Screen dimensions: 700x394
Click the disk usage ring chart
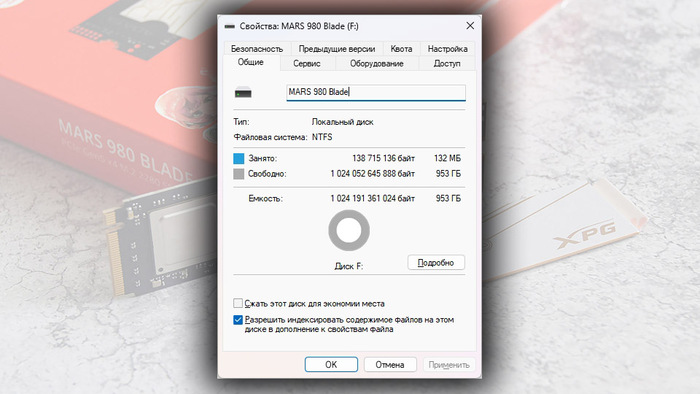point(349,230)
